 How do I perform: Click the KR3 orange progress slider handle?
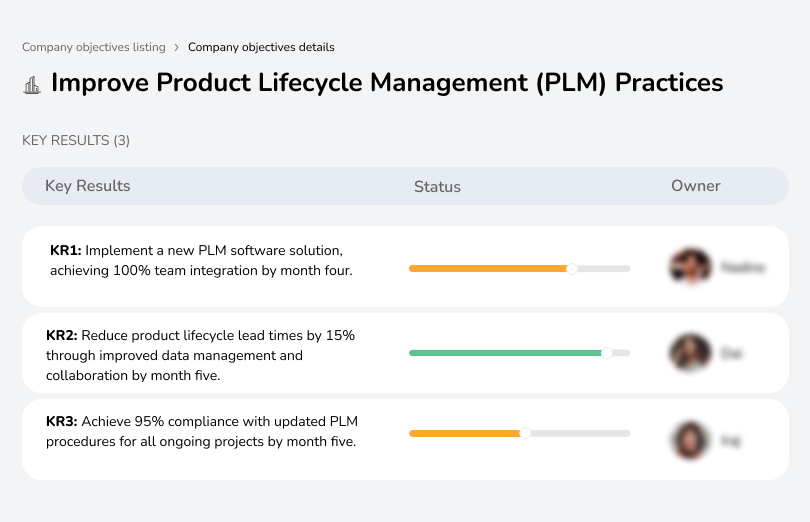(525, 433)
